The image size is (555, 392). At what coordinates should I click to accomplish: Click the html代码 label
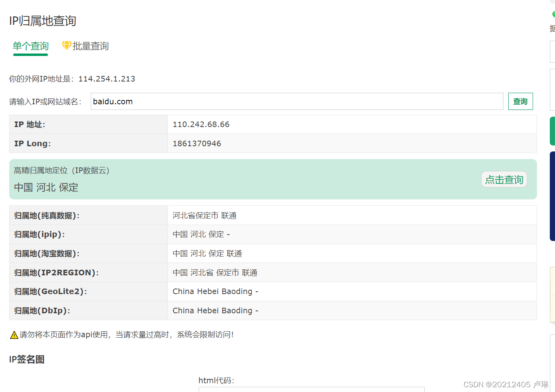click(216, 380)
